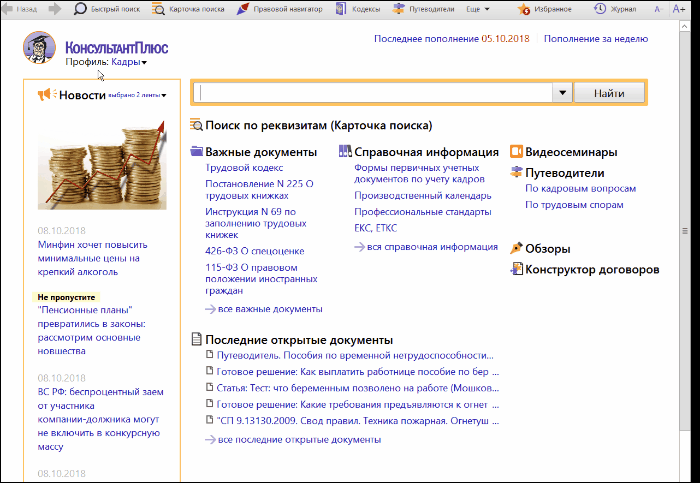Screen dimensions: 700x483
Task: Open Готовое решение: Как выплатить работнице пособие
Action: (358, 371)
